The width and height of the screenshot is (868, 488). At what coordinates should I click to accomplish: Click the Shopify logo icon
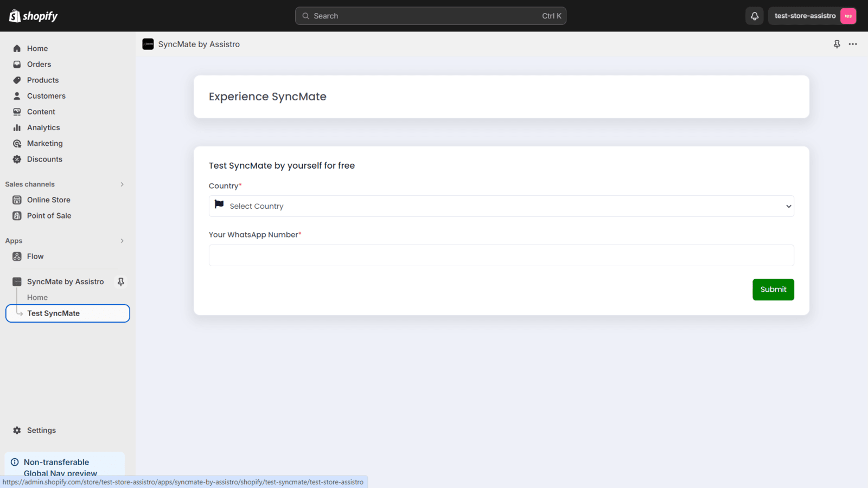15,16
